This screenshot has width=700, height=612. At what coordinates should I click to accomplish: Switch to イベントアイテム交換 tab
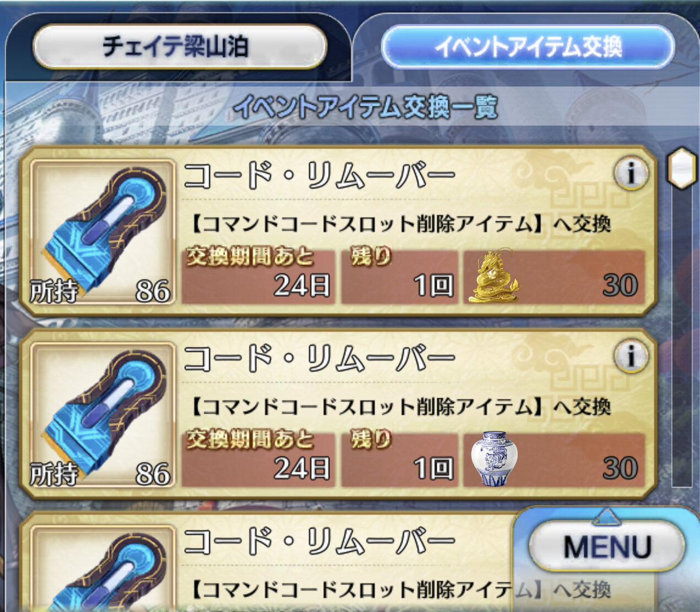[528, 47]
